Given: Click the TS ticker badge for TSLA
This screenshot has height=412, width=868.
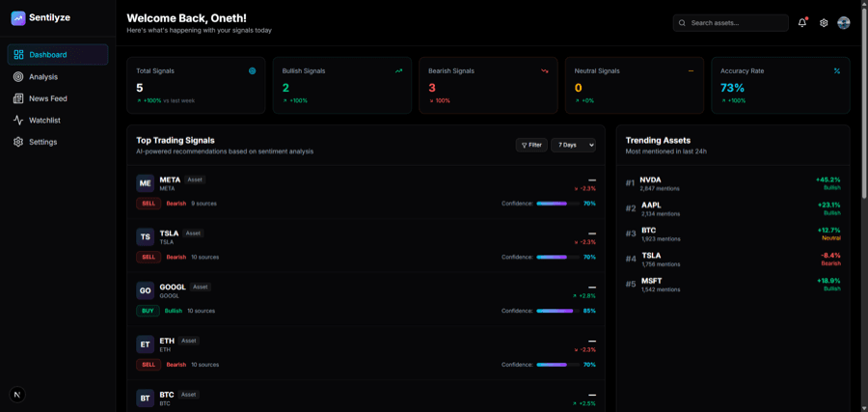Looking at the screenshot, I should [x=145, y=237].
